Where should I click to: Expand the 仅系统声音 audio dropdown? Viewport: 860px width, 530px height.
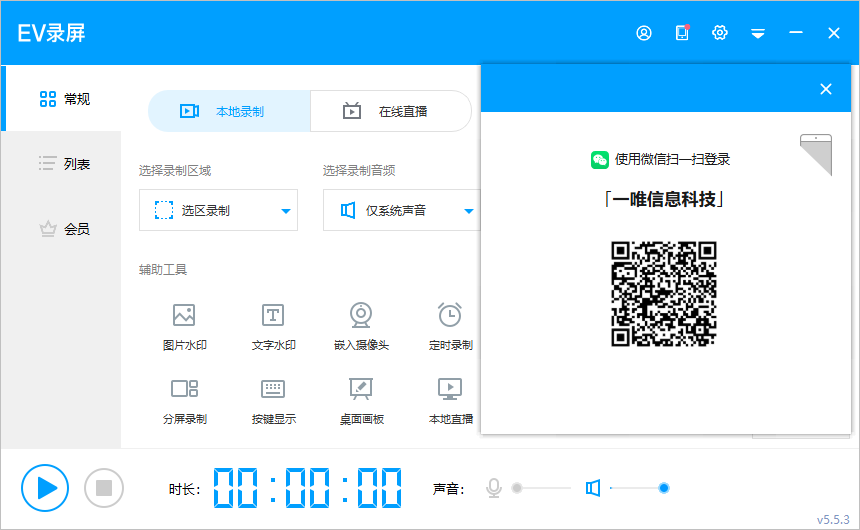pyautogui.click(x=401, y=210)
